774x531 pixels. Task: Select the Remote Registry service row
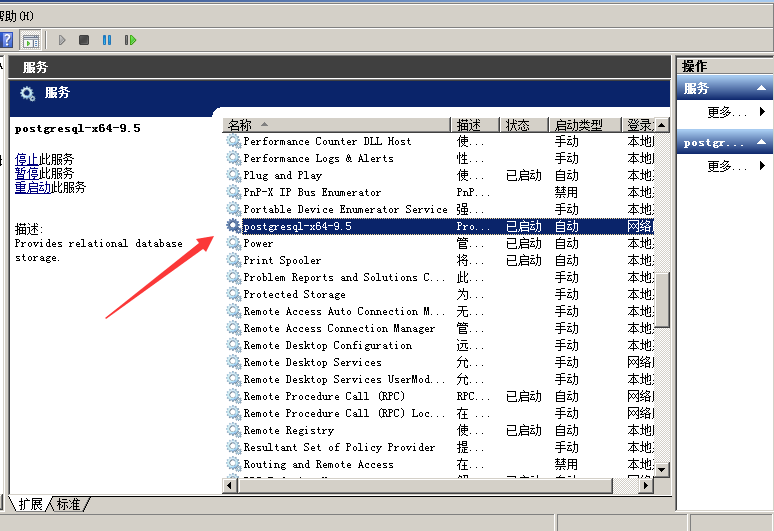[x=289, y=430]
